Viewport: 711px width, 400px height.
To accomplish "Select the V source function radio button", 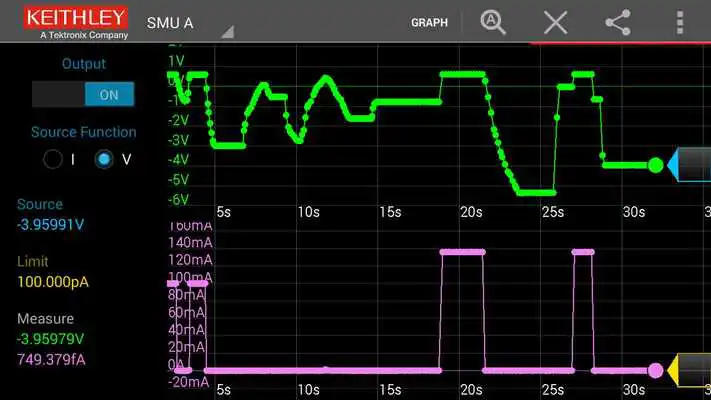I will coord(105,160).
